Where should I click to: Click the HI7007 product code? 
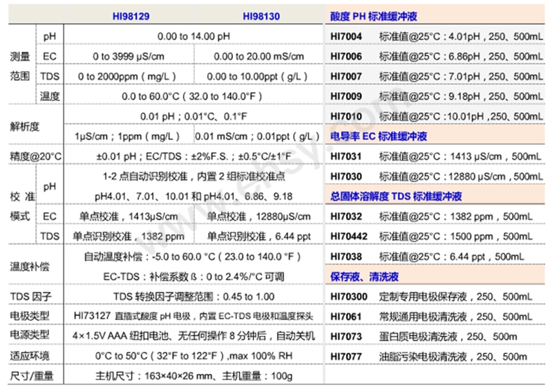click(346, 76)
